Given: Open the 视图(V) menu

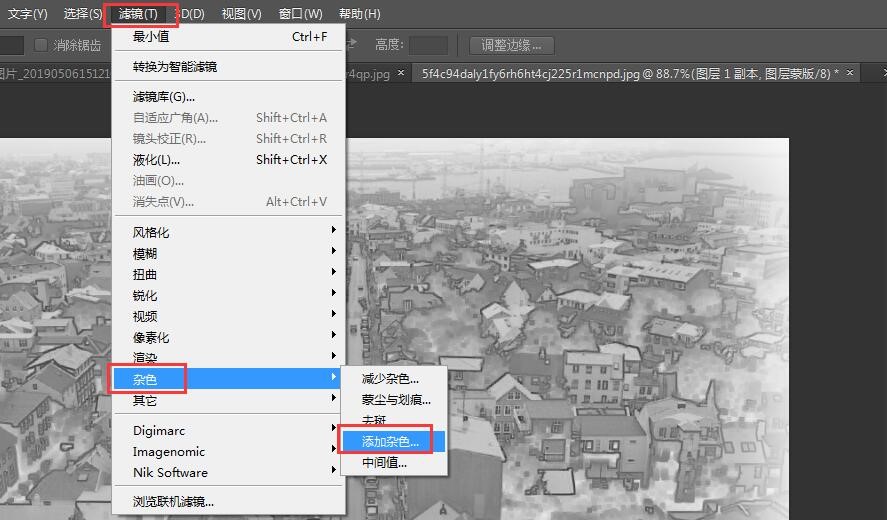Looking at the screenshot, I should pyautogui.click(x=241, y=14).
